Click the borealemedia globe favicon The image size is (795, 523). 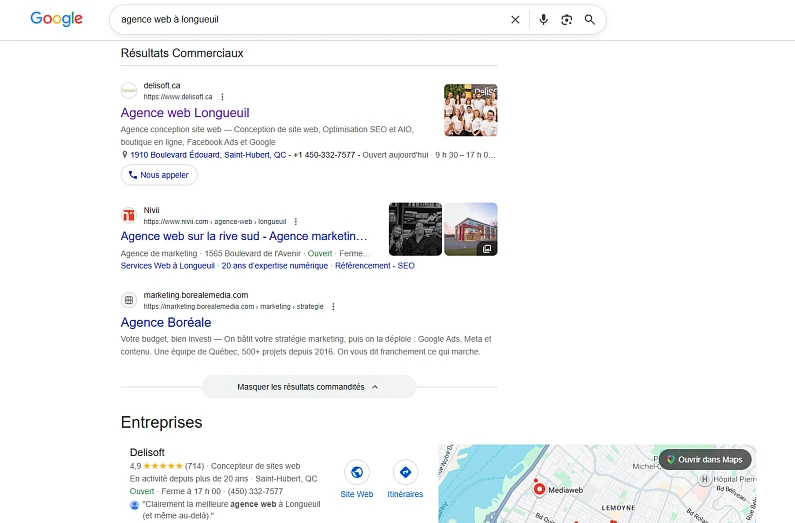(x=129, y=300)
